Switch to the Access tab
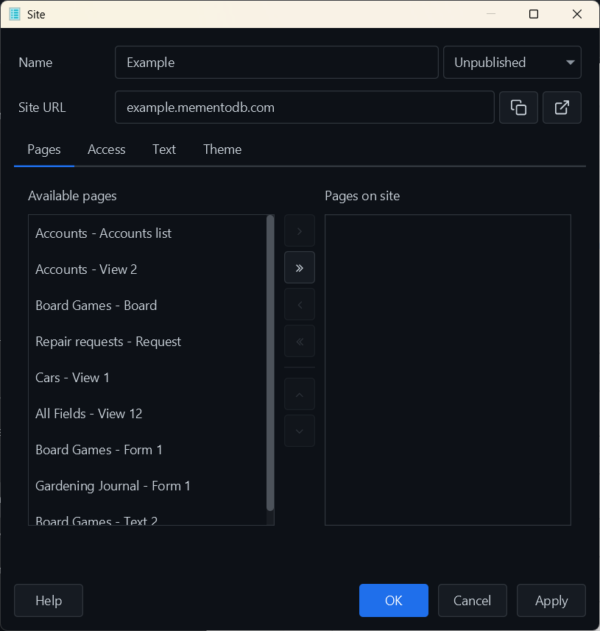Image resolution: width=600 pixels, height=631 pixels. (x=106, y=149)
